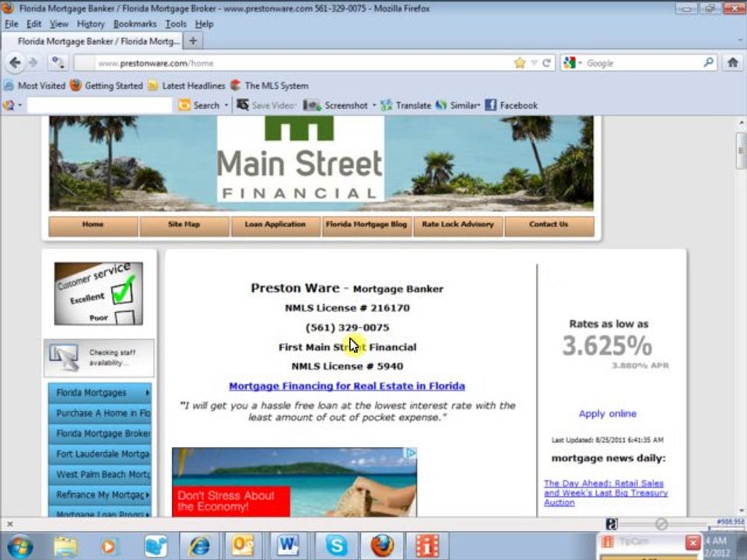Reload the page using the refresh icon
This screenshot has height=560, width=747.
(x=546, y=63)
